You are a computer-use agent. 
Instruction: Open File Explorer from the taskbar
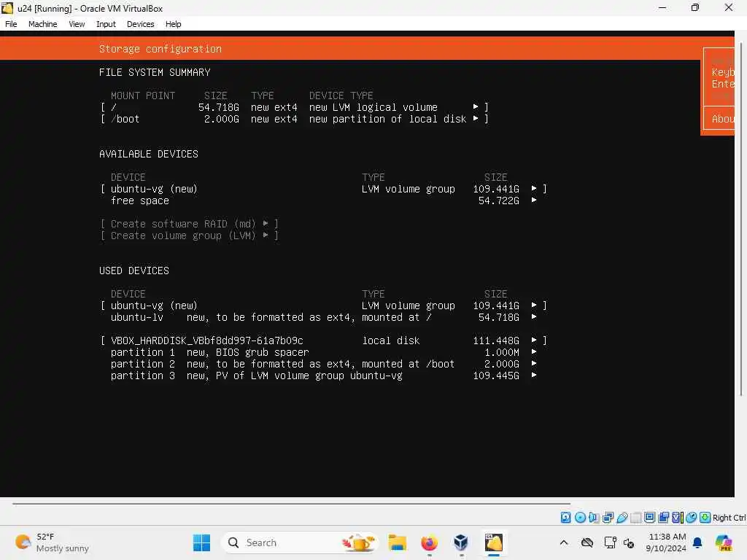coord(398,542)
